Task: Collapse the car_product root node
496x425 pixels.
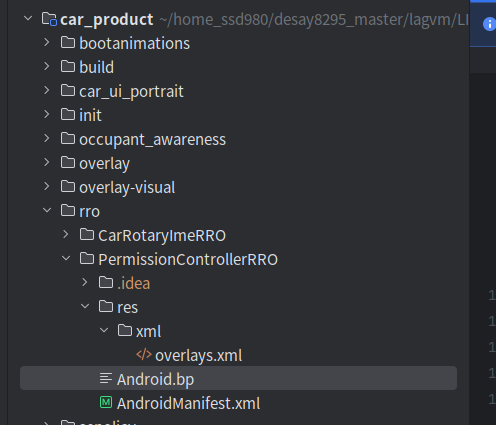Action: pos(28,18)
